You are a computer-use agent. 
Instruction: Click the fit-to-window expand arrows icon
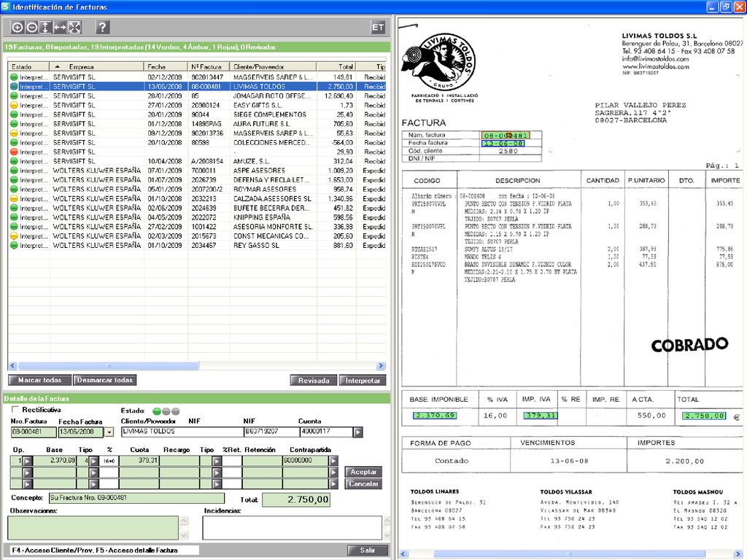coord(75,28)
